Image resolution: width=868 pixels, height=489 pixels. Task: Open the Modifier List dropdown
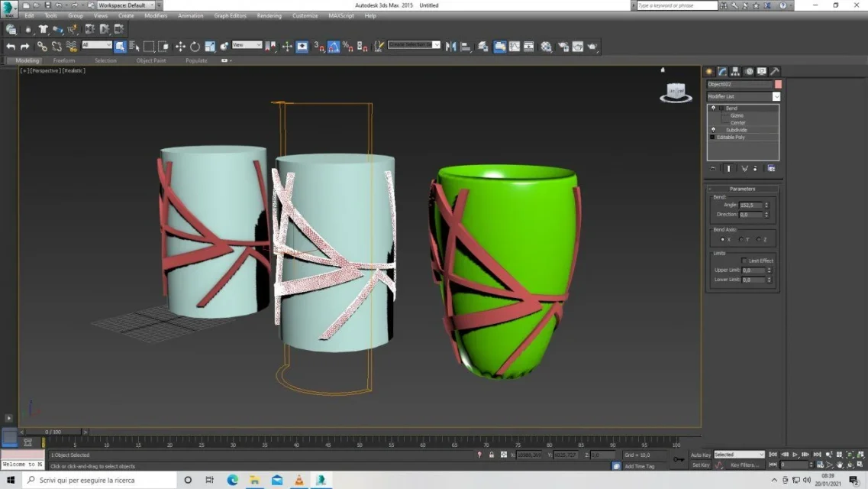(x=776, y=96)
